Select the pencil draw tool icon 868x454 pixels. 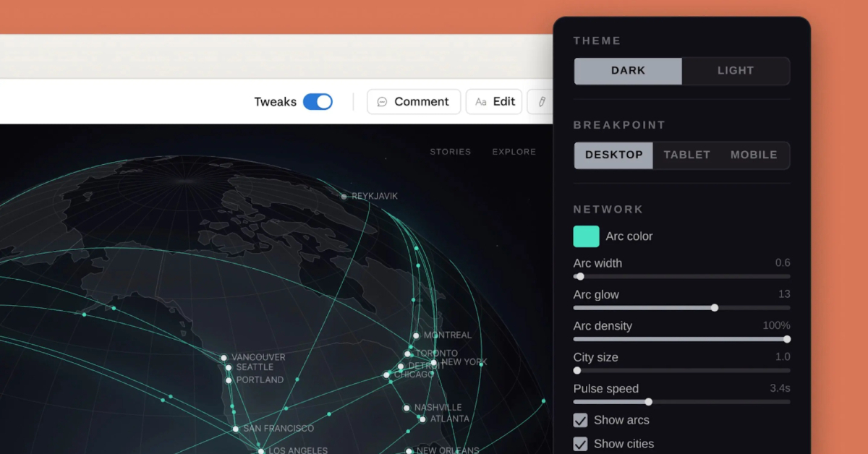click(542, 102)
